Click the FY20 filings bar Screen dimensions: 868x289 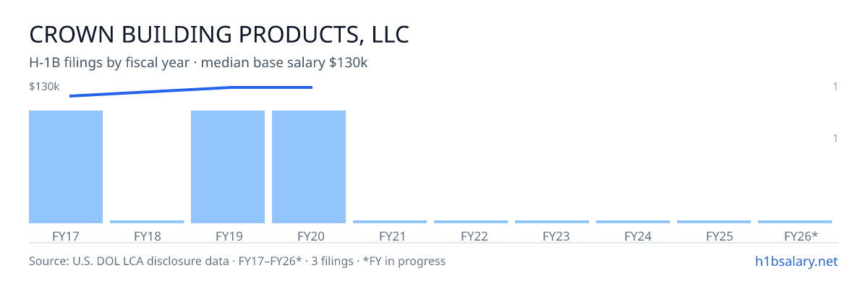click(309, 167)
